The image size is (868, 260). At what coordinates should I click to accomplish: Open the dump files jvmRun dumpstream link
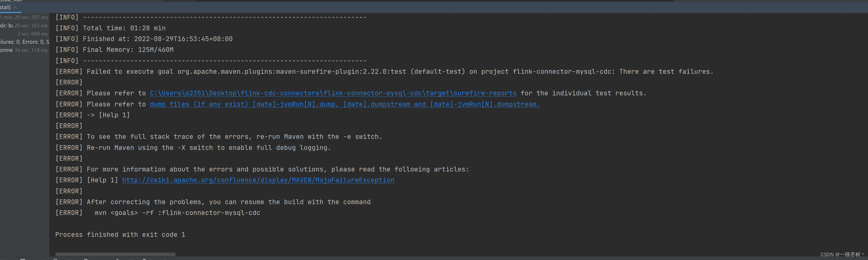click(345, 104)
